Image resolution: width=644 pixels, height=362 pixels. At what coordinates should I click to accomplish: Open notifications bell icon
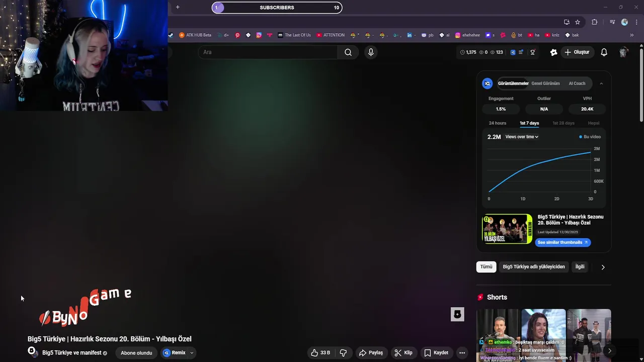point(604,52)
